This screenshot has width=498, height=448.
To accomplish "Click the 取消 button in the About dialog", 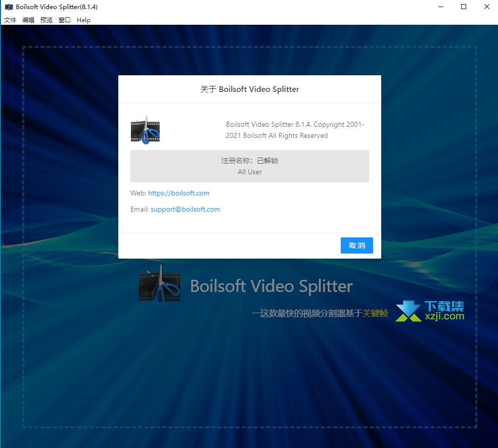I will [x=356, y=245].
